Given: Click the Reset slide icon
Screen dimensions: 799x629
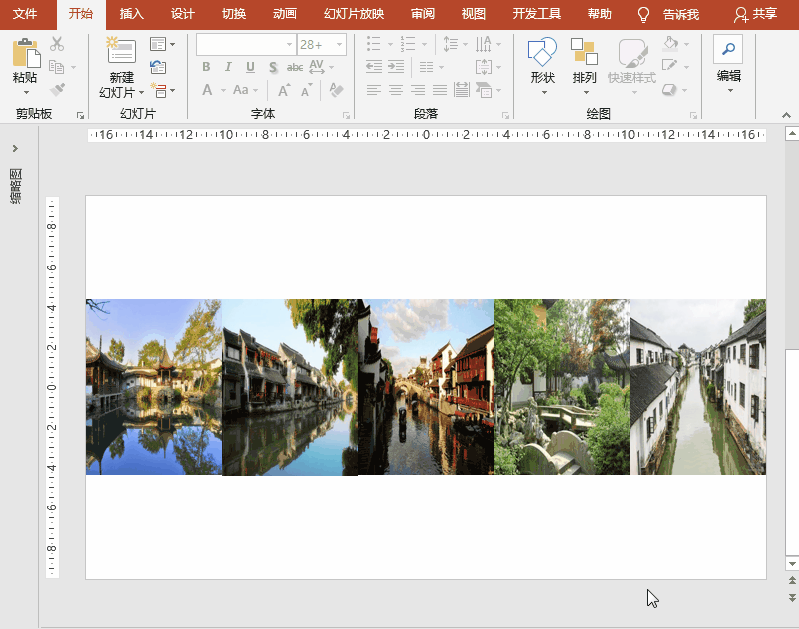Looking at the screenshot, I should (158, 67).
